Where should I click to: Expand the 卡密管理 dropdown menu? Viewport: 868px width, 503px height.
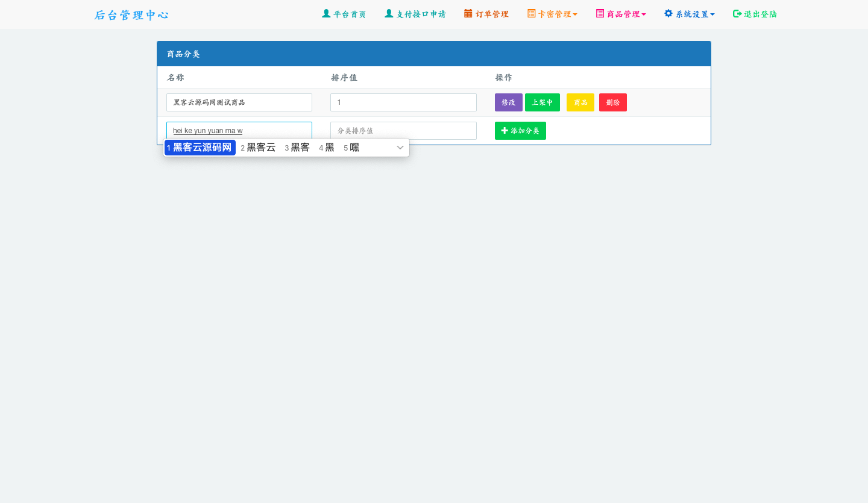[575, 14]
